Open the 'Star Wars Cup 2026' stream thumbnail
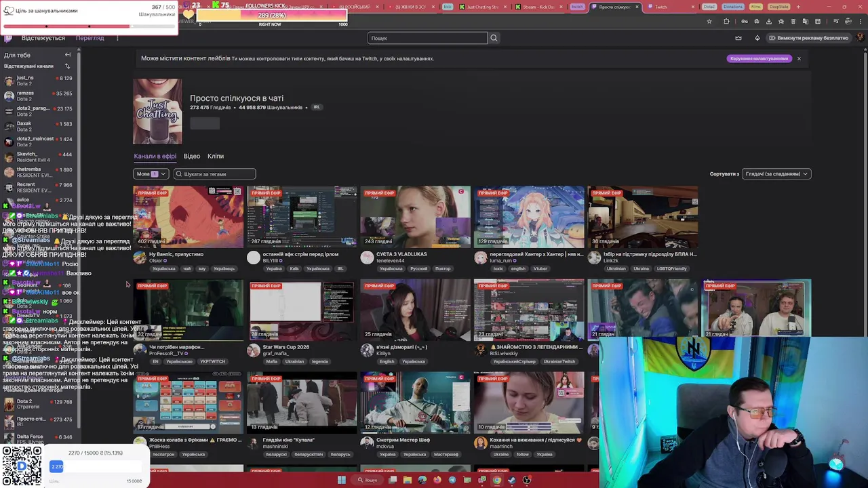The image size is (868, 488). [302, 310]
